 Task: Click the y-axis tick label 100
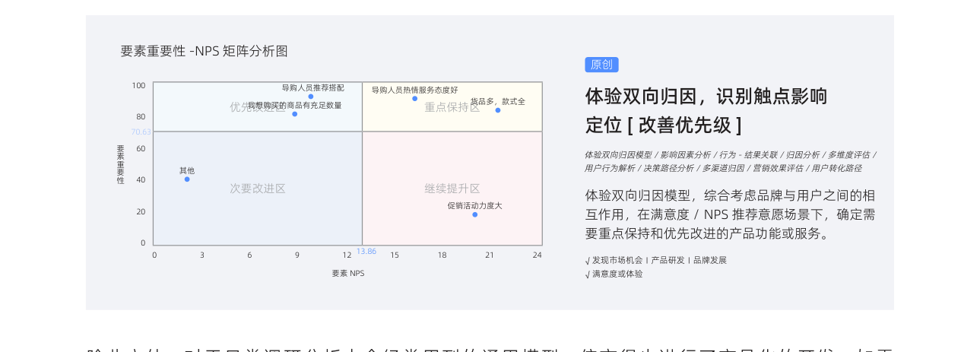[138, 85]
